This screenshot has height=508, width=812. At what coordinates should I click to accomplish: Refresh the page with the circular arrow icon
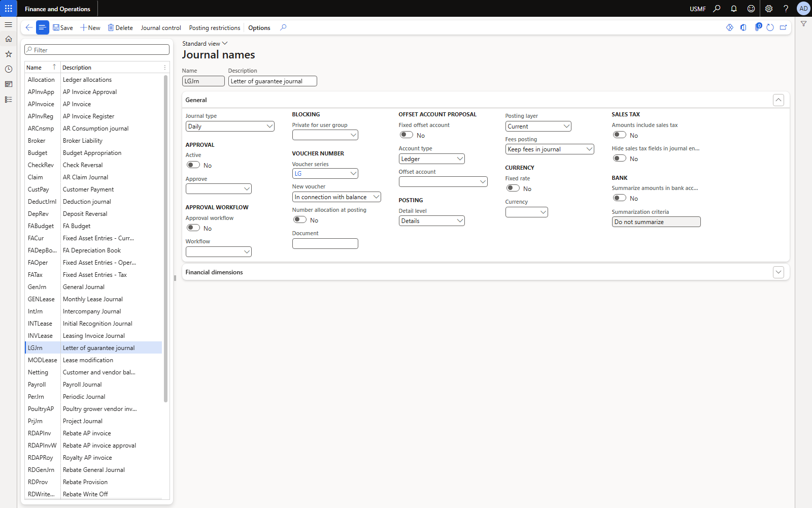[770, 27]
